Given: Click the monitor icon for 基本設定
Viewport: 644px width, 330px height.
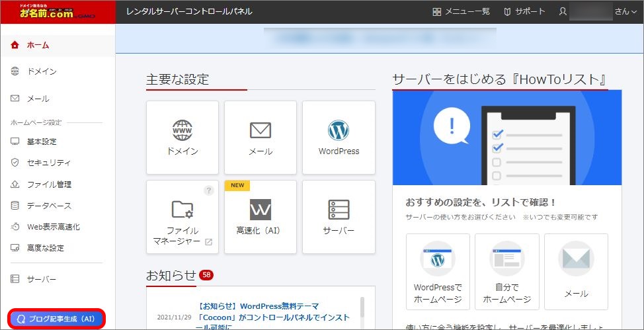Looking at the screenshot, I should pyautogui.click(x=15, y=142).
